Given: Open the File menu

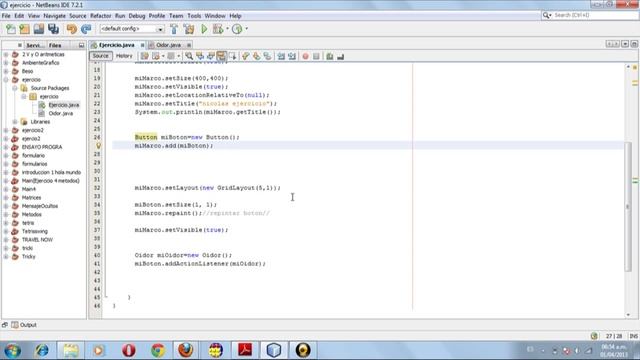Looking at the screenshot, I should (x=6, y=16).
